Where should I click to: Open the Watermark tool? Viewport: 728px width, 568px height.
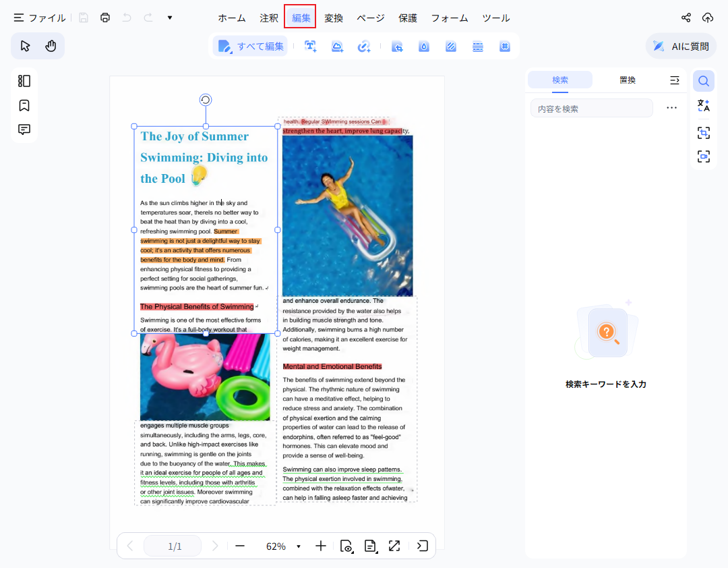[424, 46]
